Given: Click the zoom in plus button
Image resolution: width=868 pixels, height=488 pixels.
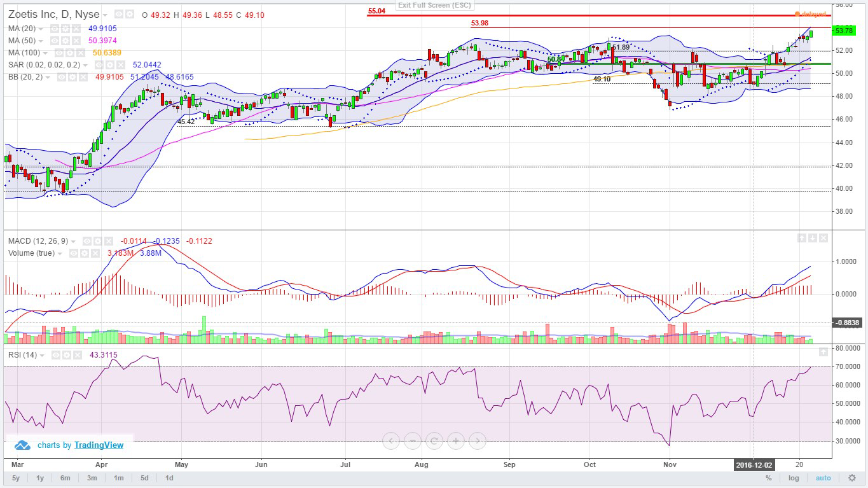Looking at the screenshot, I should pyautogui.click(x=456, y=440).
